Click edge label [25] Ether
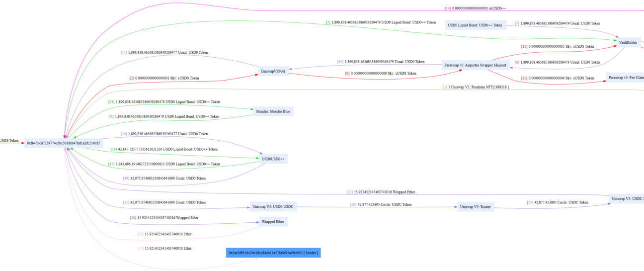Image resolution: width=644 pixels, height=271 pixels. pyautogui.click(x=164, y=234)
